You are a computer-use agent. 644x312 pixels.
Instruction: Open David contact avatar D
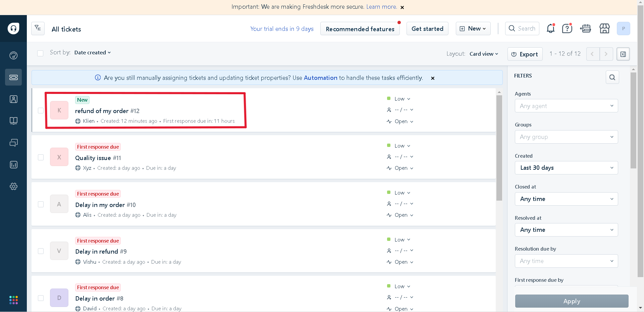pos(59,298)
